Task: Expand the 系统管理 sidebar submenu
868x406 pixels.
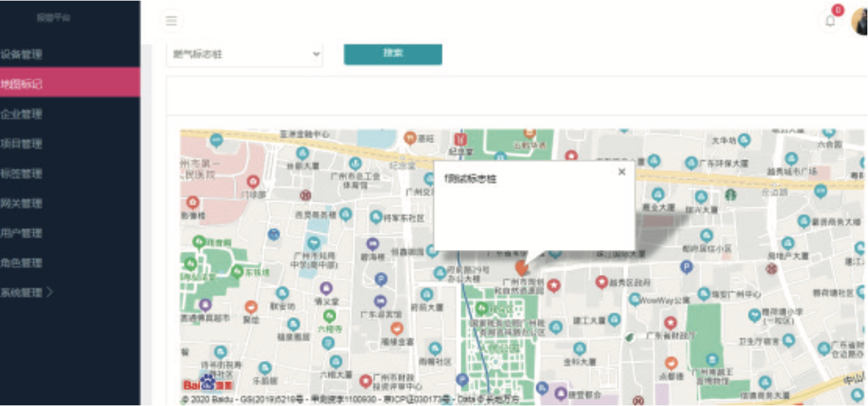Action: 27,293
